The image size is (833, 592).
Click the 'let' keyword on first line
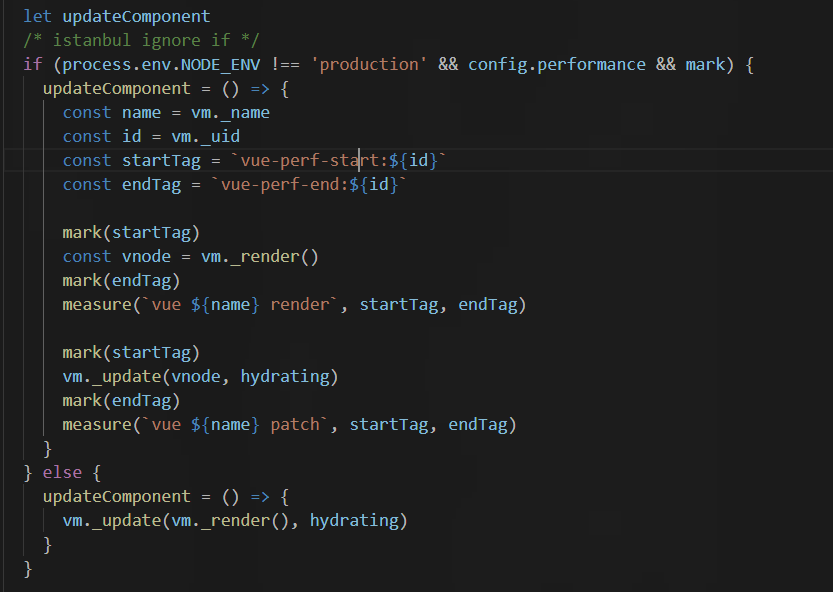click(37, 16)
